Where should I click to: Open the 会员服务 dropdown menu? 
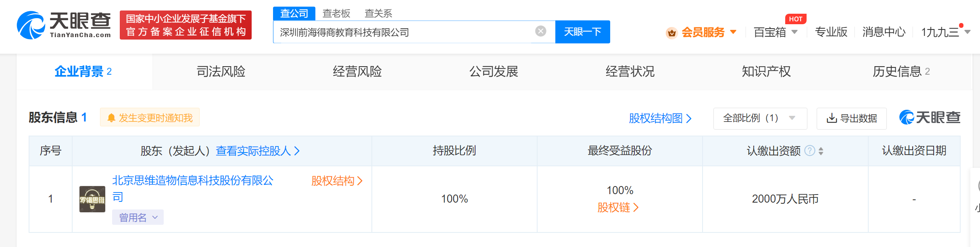pyautogui.click(x=709, y=32)
